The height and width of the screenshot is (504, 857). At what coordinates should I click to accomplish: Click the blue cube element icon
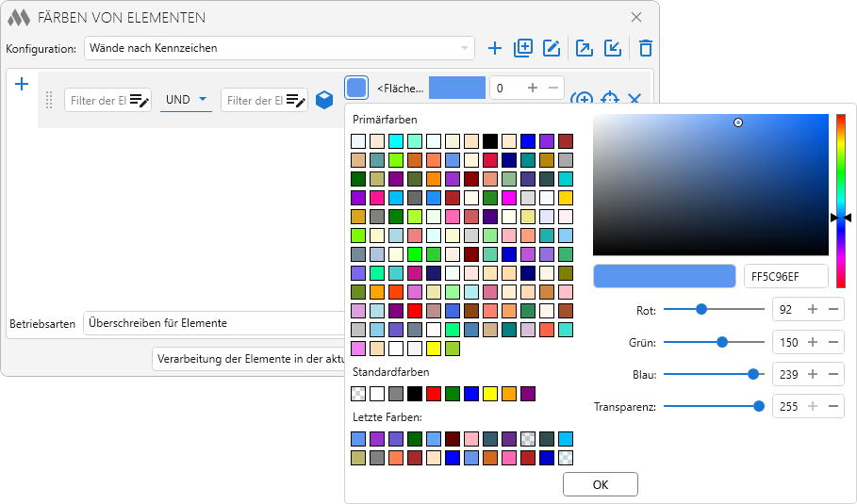pos(324,100)
